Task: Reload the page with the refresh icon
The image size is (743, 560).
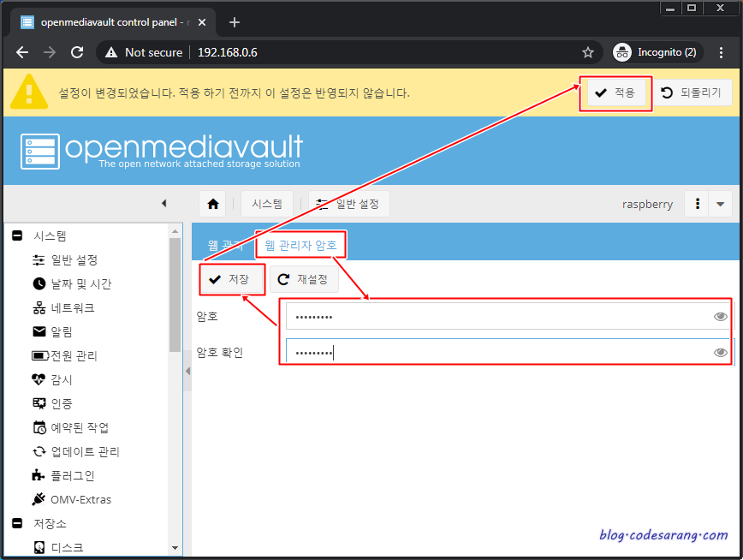Action: (77, 52)
